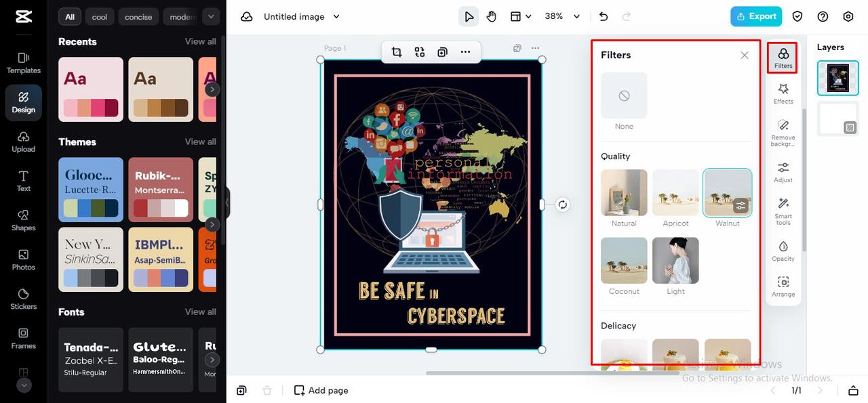Screen dimensions: 868x403
Task: Open the Arrange tool
Action: coord(783,287)
